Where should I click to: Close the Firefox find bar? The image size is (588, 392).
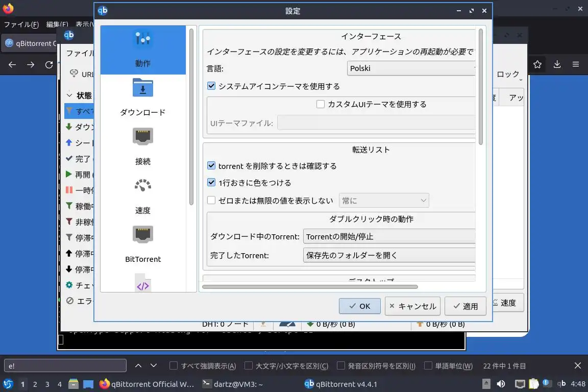tap(578, 365)
